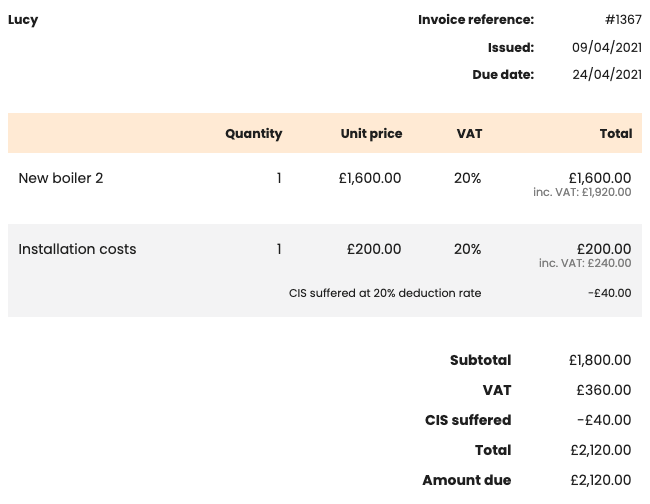Click the subtotal amount £1,800.00

click(599, 360)
